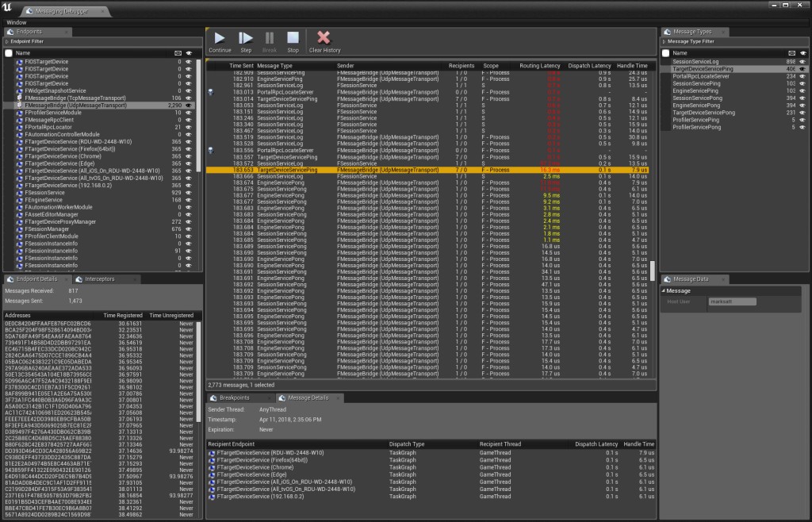Select the 183.666 SessionServiceLog message row
This screenshot has width=812, height=522.
pos(427,176)
